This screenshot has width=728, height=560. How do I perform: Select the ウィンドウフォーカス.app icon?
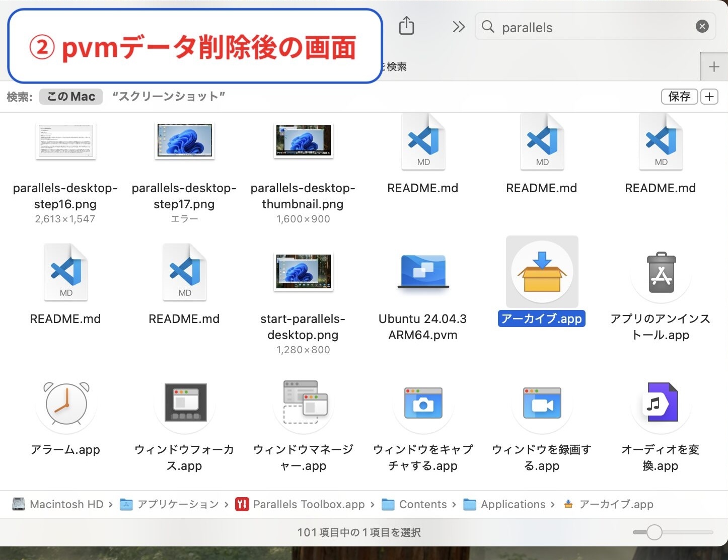pos(185,403)
